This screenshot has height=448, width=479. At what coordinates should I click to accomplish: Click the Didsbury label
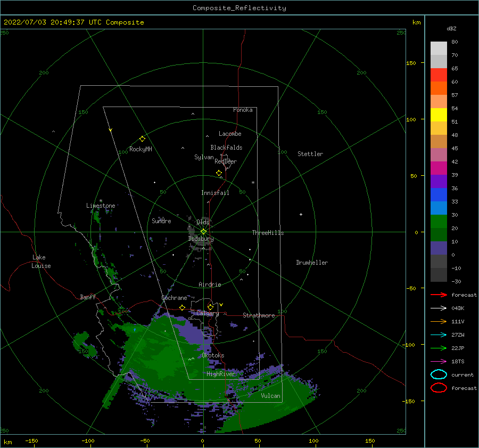click(201, 239)
